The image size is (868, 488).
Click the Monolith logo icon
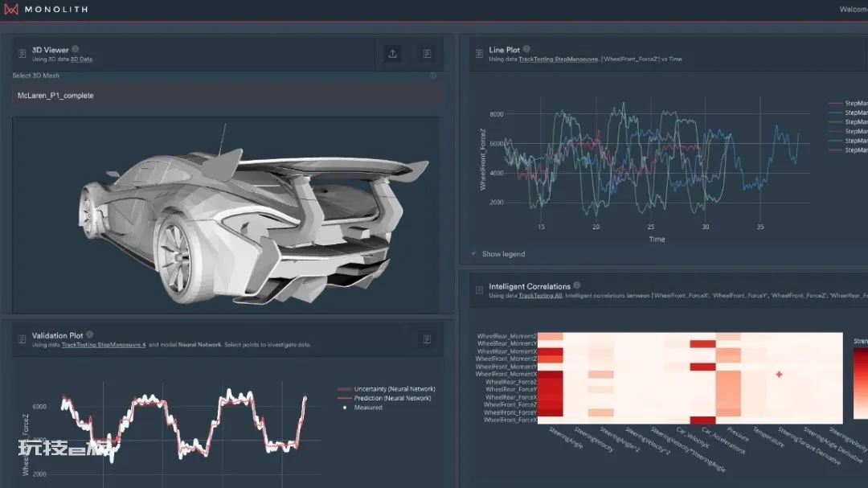click(x=11, y=10)
